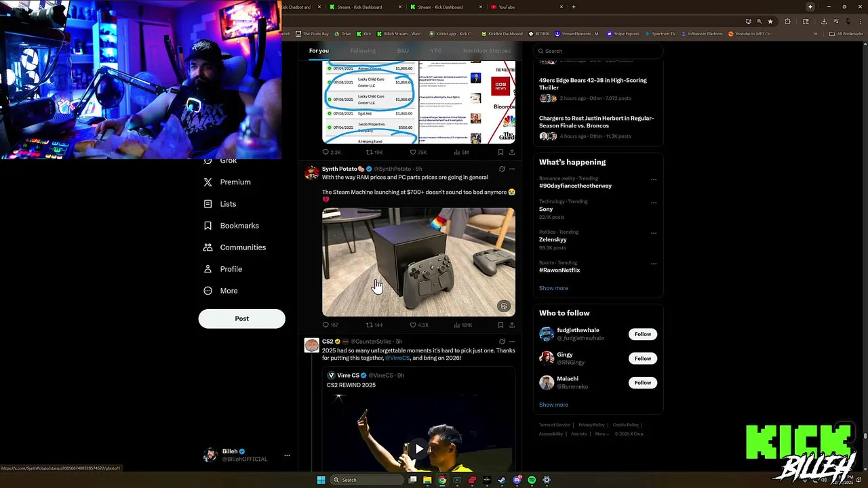The height and width of the screenshot is (488, 868).
Task: Open Steam from the taskbar
Action: [502, 480]
